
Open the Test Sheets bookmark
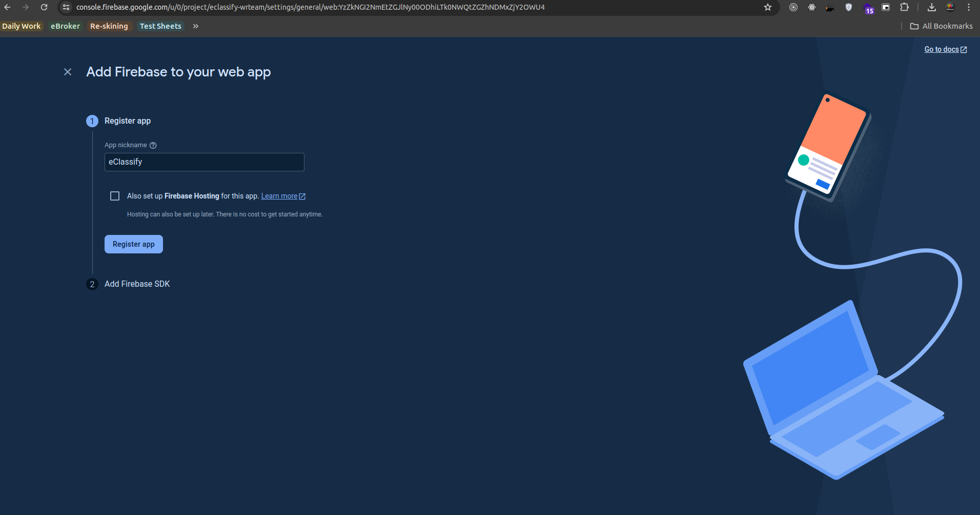coord(160,26)
